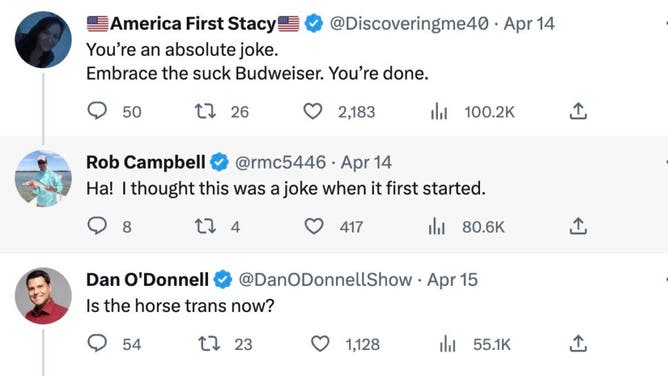Retweet America First Stacy's tweet
Image resolution: width=668 pixels, height=376 pixels.
click(x=205, y=112)
